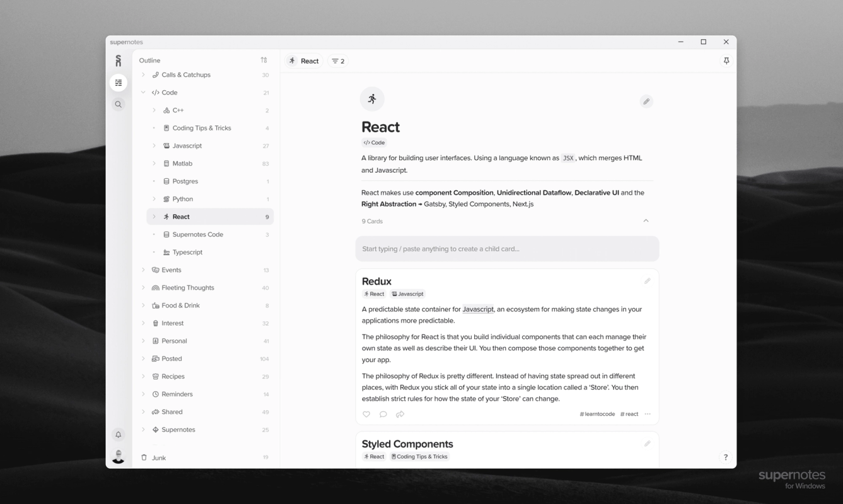Click the Supernotes logo icon
The width and height of the screenshot is (843, 504).
(118, 60)
